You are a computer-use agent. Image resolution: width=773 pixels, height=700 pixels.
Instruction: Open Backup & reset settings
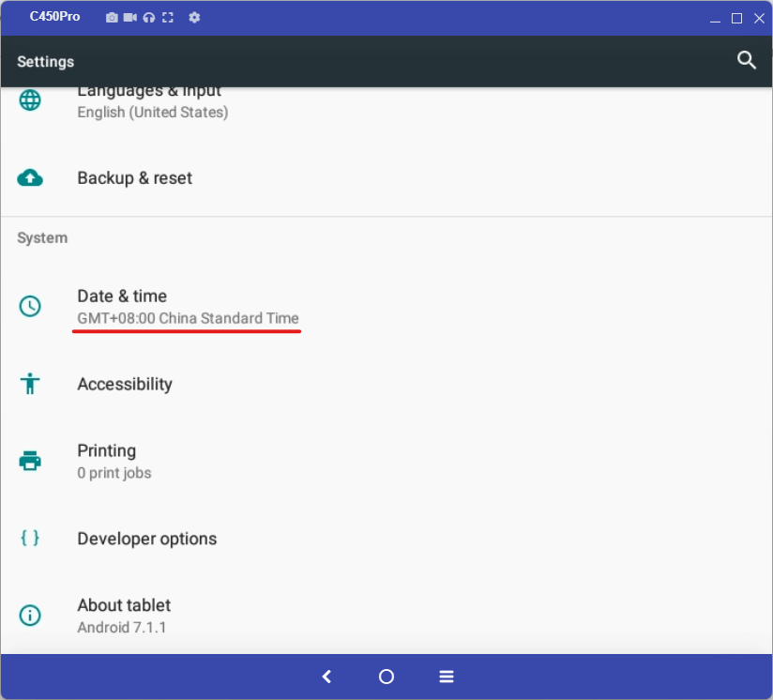[x=134, y=178]
